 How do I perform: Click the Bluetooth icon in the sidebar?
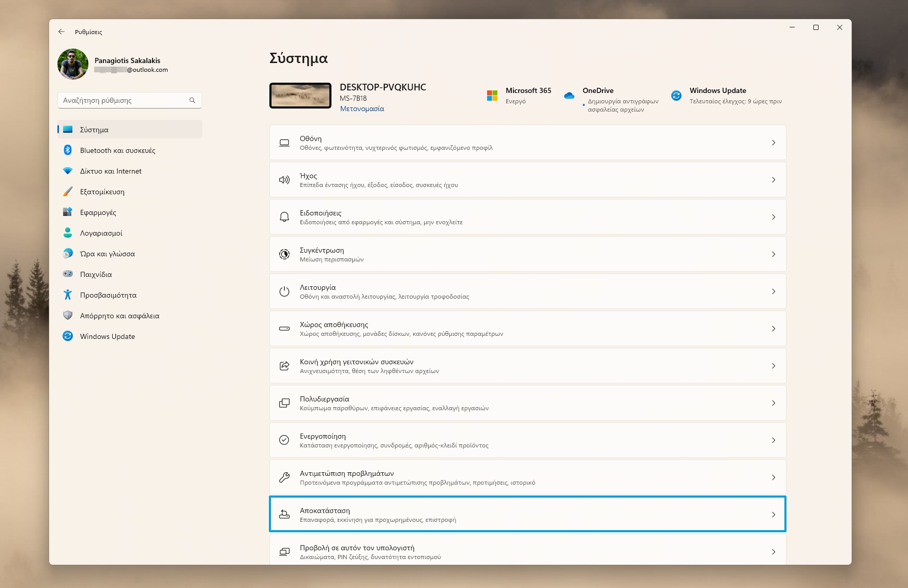coord(68,150)
